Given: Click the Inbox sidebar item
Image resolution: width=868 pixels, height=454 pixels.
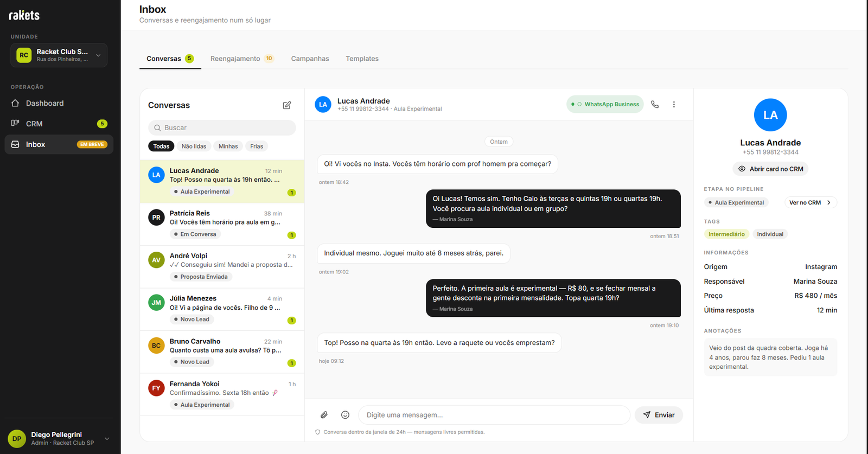Looking at the screenshot, I should 59,144.
